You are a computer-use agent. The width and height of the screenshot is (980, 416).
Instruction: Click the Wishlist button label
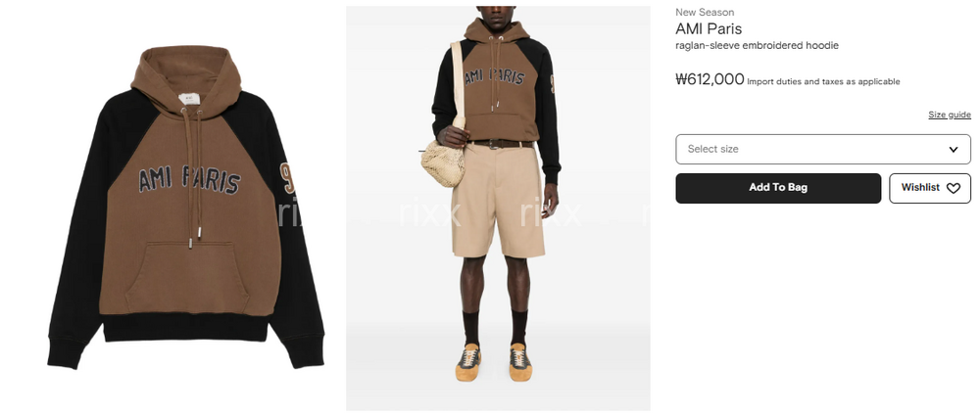(920, 187)
